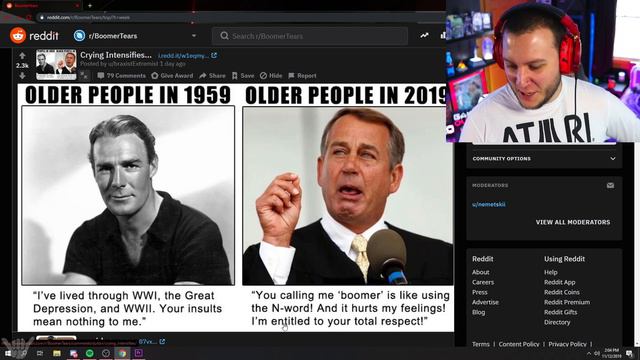640x360 pixels.
Task: Open the purple Adobe app on taskbar
Action: click(x=139, y=353)
